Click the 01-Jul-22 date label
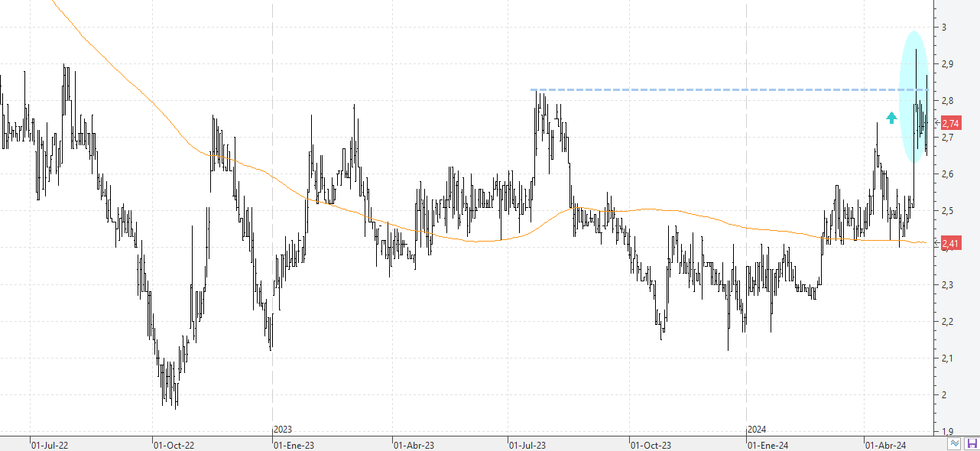 click(x=48, y=444)
